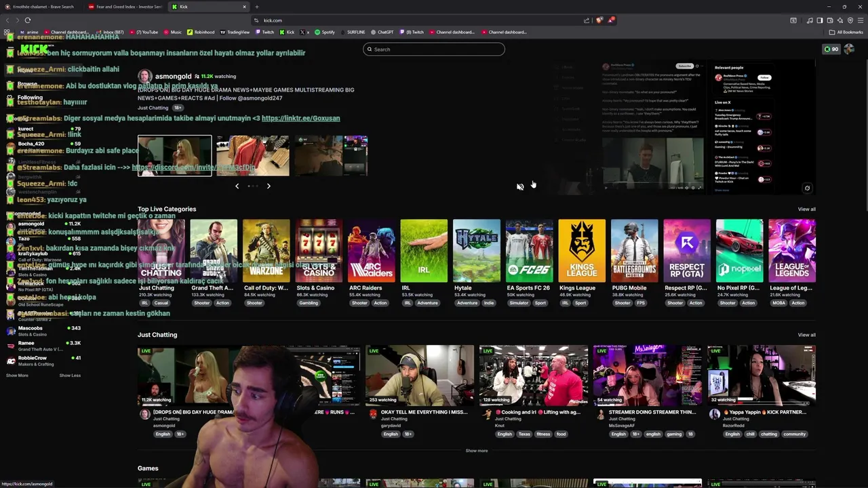This screenshot has width=868, height=488.
Task: Open the ARC Raiders category card
Action: point(371,250)
